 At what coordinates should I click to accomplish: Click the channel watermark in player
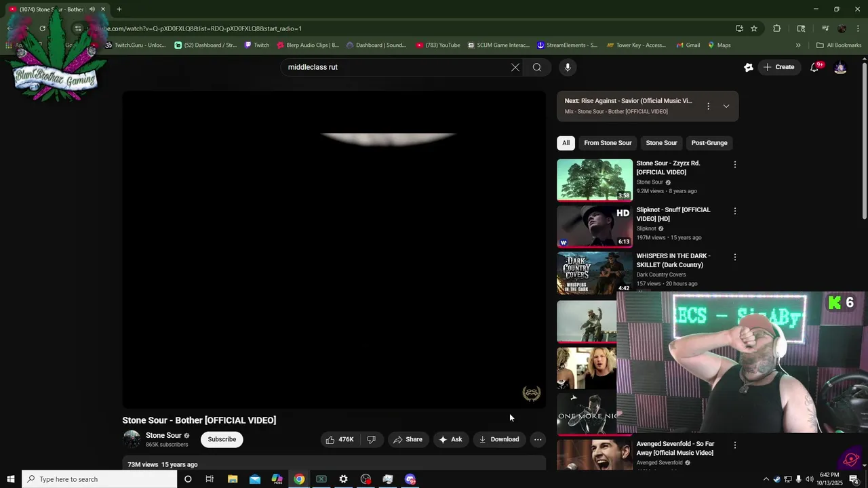[x=531, y=394]
